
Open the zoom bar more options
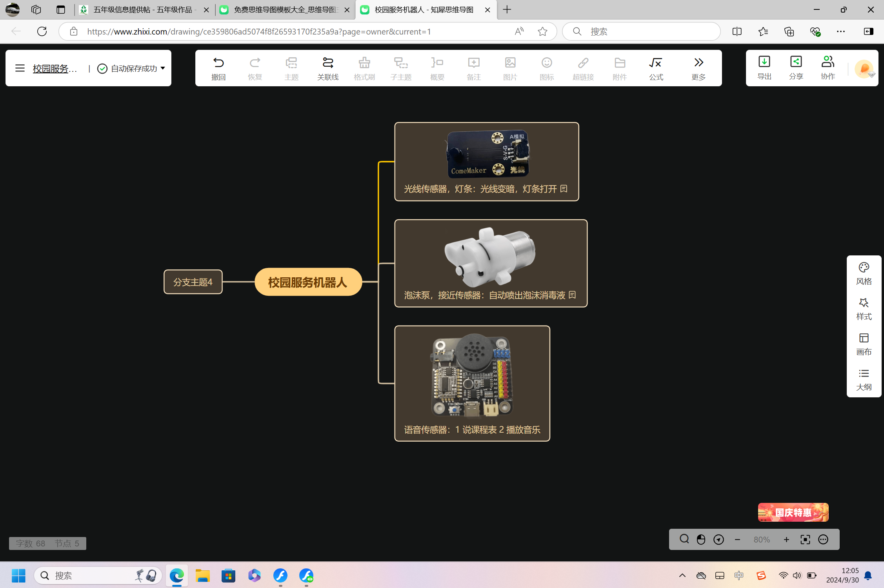pyautogui.click(x=823, y=540)
